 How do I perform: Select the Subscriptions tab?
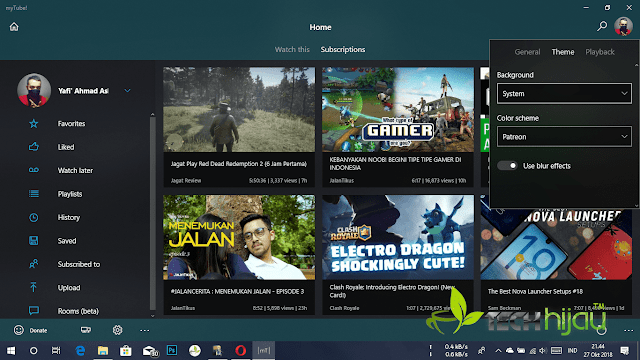(343, 49)
